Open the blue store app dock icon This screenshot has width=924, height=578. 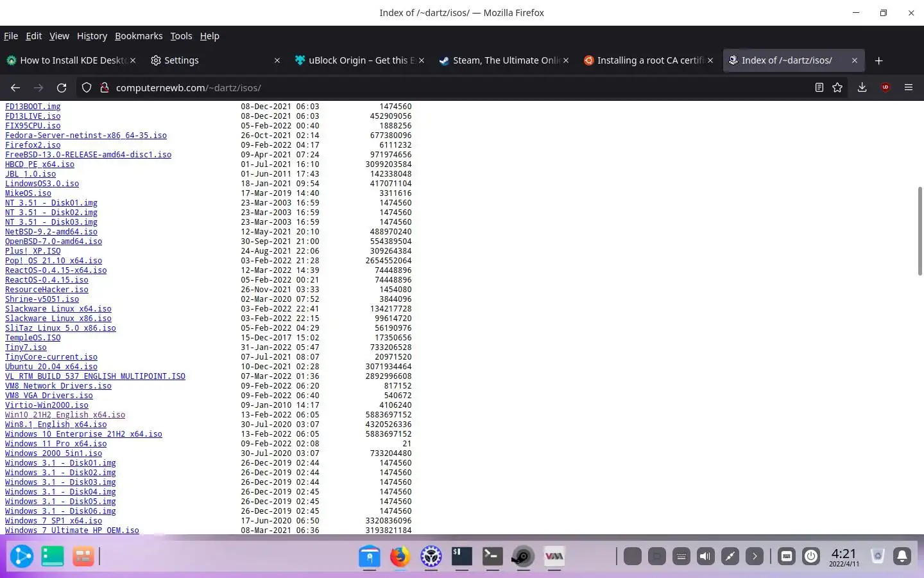[x=370, y=556]
